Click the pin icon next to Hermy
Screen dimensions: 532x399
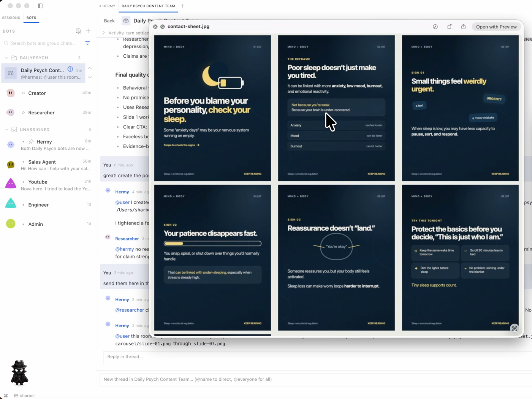point(31,142)
